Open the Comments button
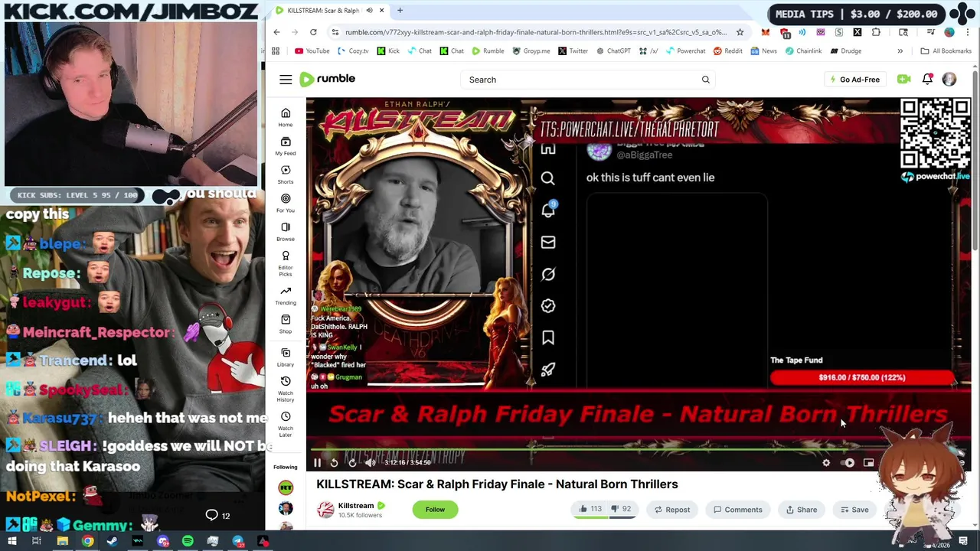The image size is (980, 551). tap(738, 510)
